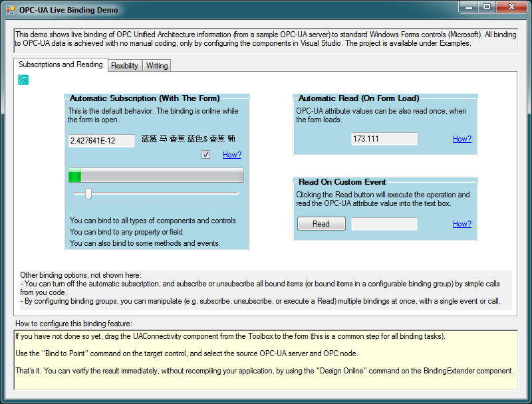Minimize the OPC-UA Live Binding Demo window
This screenshot has height=404, width=532.
[x=468, y=7]
